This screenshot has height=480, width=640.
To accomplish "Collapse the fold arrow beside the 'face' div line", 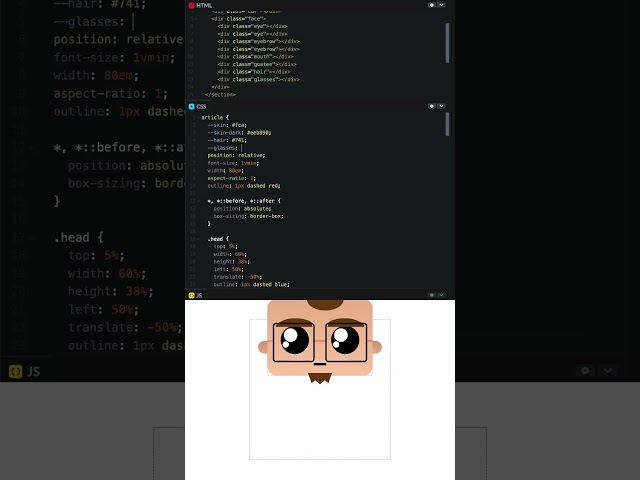I will click(196, 19).
